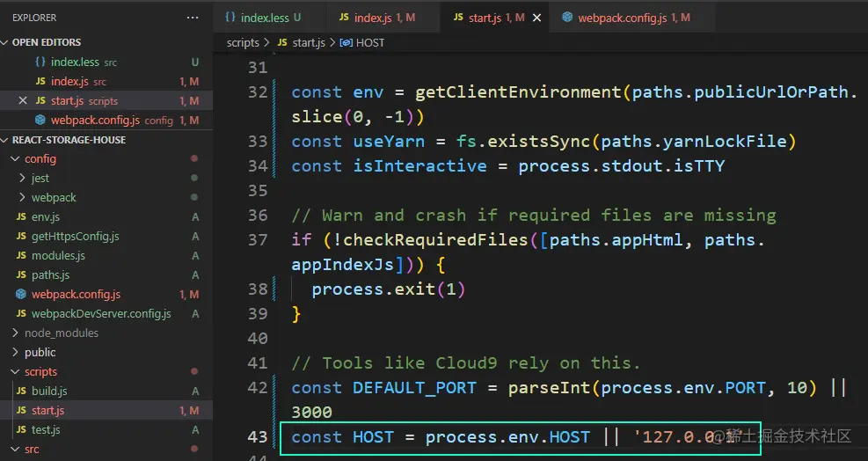The image size is (868, 461).
Task: Open webpackDevServer.config.js file
Action: tap(106, 313)
